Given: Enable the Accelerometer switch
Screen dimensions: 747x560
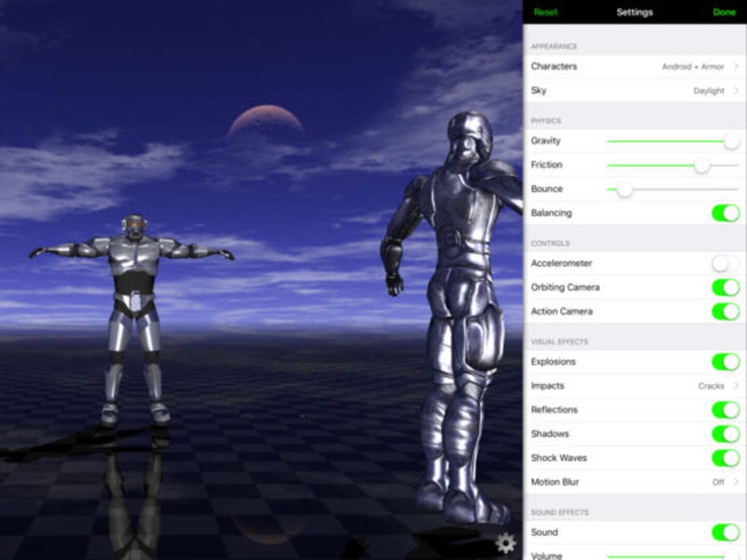Looking at the screenshot, I should pos(725,263).
